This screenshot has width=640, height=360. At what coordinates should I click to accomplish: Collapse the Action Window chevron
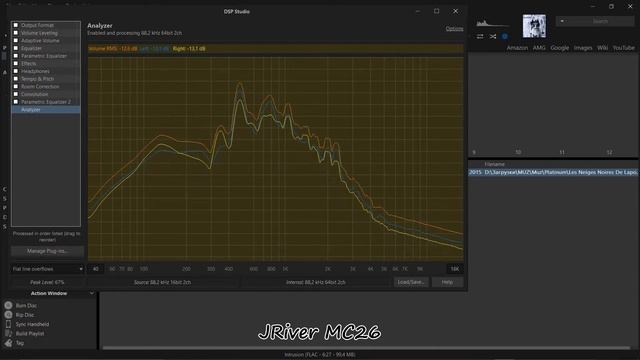(91, 293)
